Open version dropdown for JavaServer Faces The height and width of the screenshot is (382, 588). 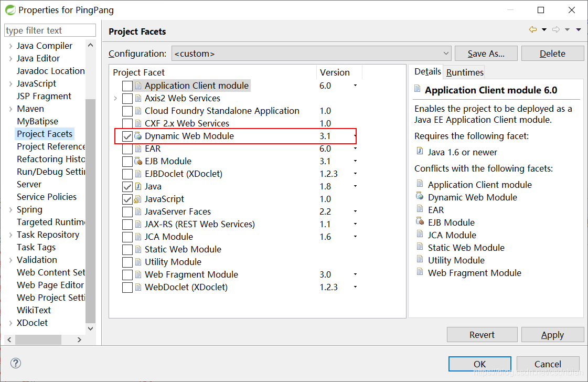(x=355, y=211)
